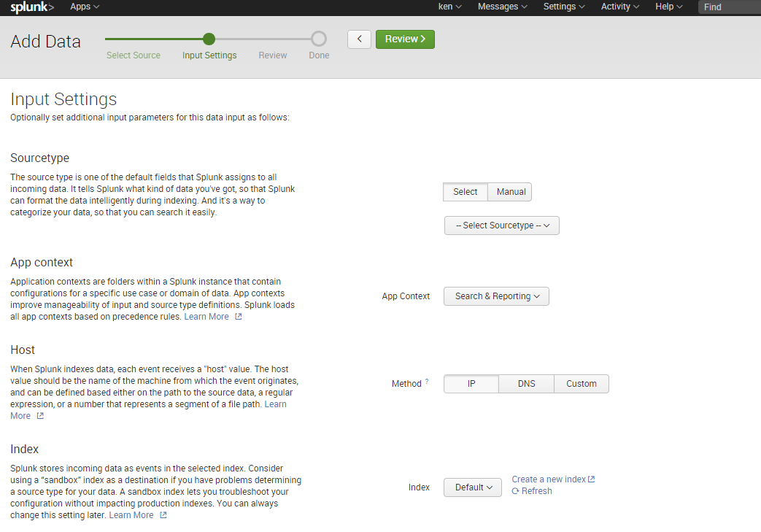The width and height of the screenshot is (761, 532).
Task: Click the Refresh index icon
Action: coord(515,492)
